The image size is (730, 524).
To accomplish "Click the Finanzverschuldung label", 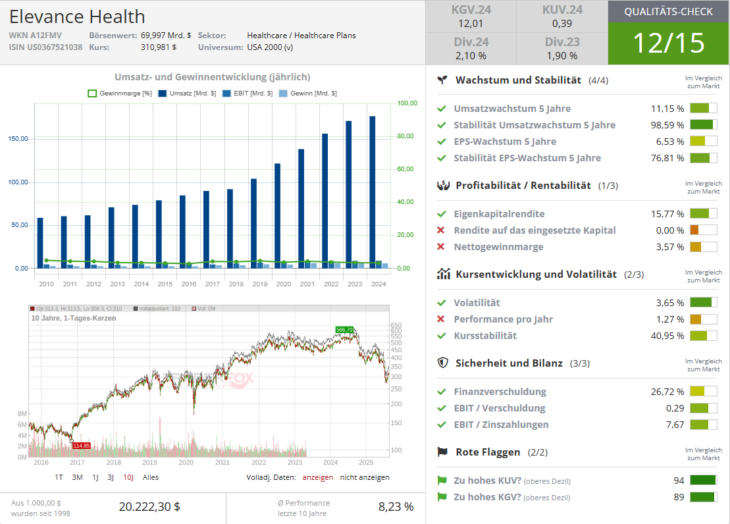I will pyautogui.click(x=500, y=392).
